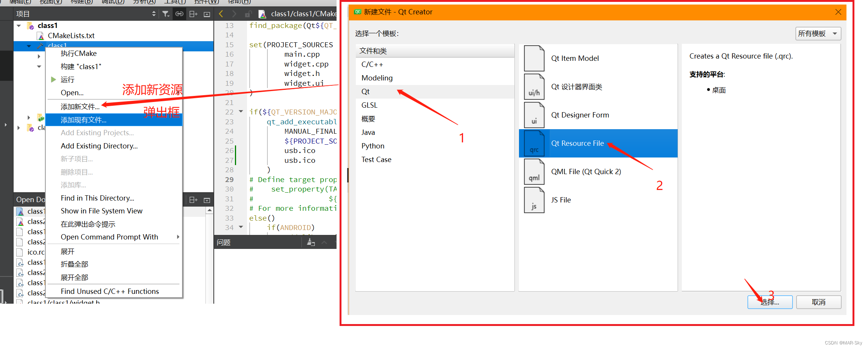Fold code block at line 34
The width and height of the screenshot is (868, 349).
click(x=241, y=227)
